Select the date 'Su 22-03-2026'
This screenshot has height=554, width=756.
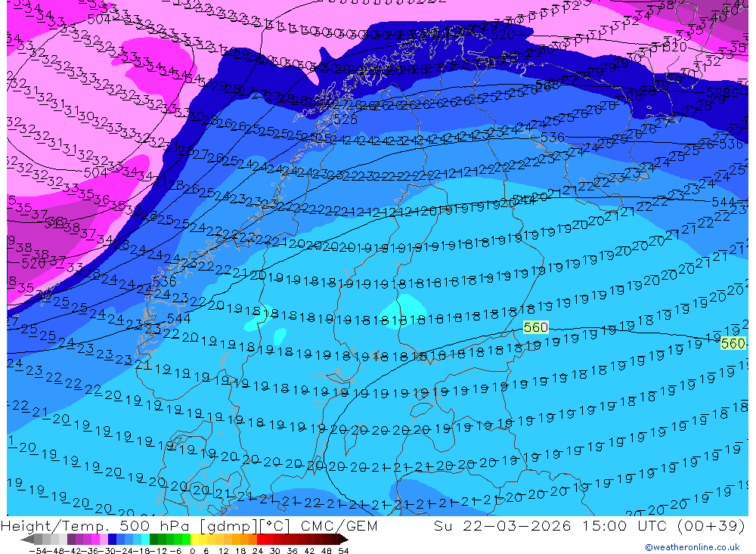coord(503,526)
